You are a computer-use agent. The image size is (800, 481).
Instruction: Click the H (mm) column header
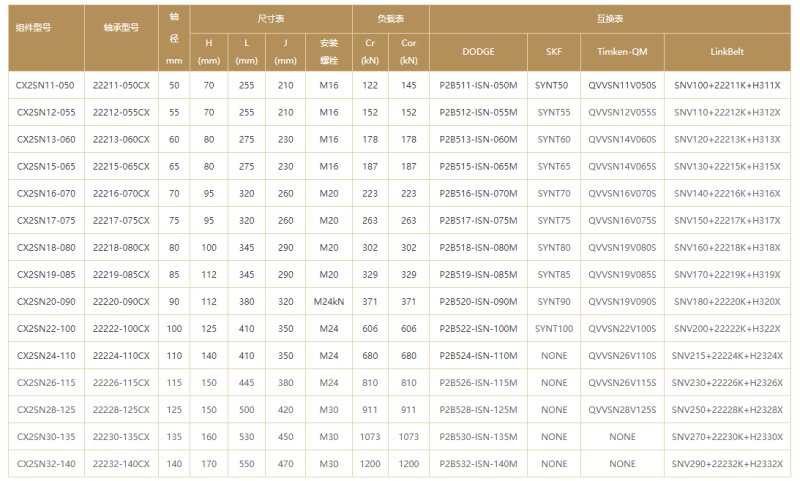(x=209, y=52)
